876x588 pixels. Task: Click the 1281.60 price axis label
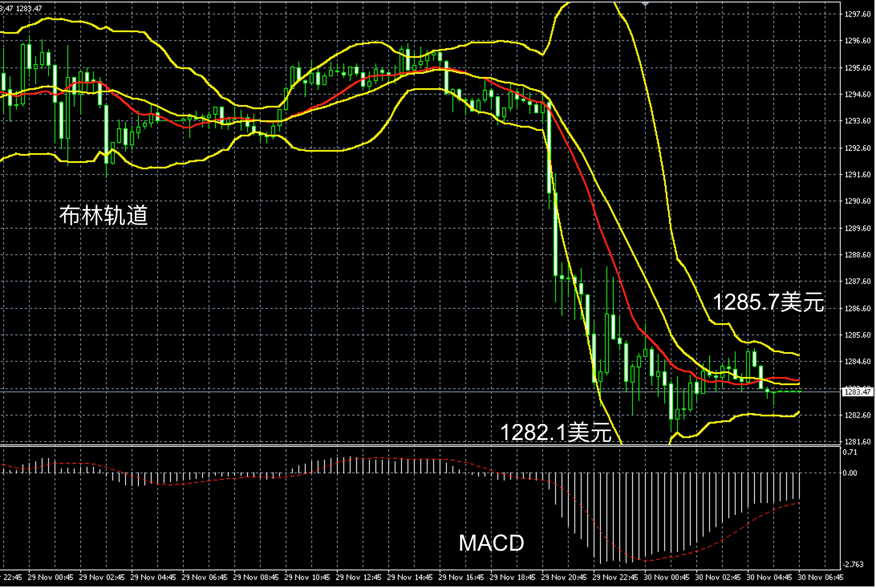point(858,442)
